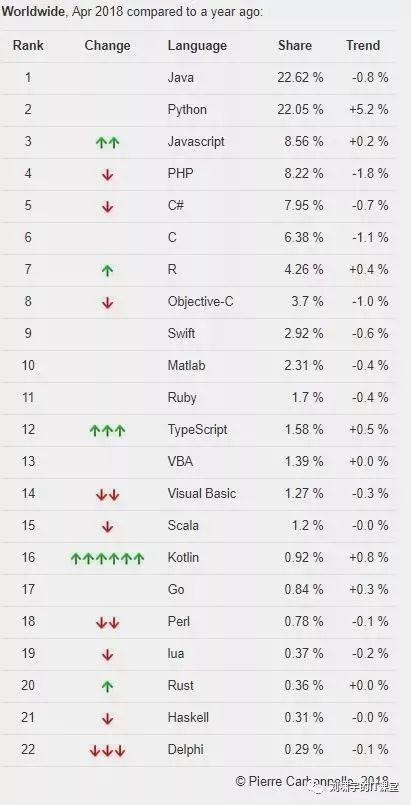Click the Trend column header
Image resolution: width=411 pixels, height=805 pixels.
pos(363,45)
